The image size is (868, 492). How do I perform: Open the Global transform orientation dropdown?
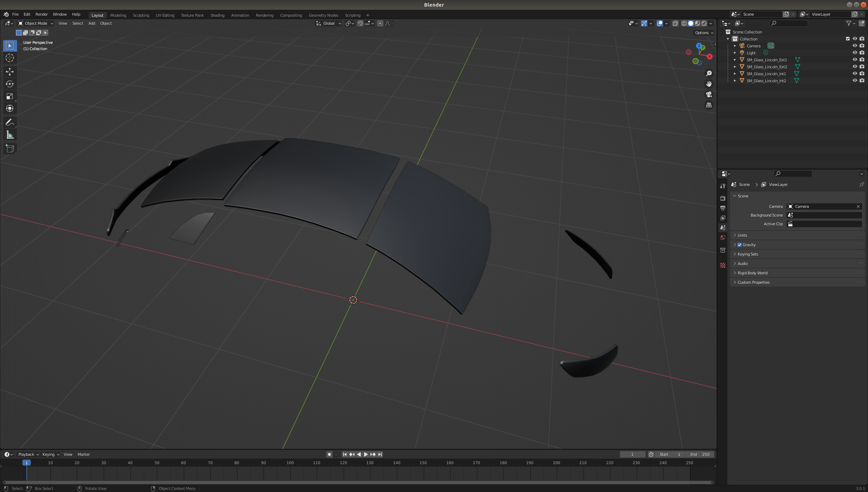pos(328,23)
